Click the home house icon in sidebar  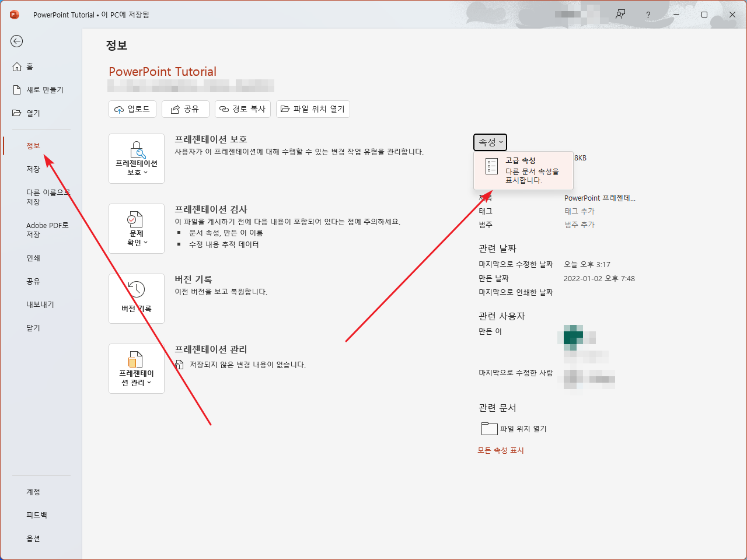coord(17,66)
